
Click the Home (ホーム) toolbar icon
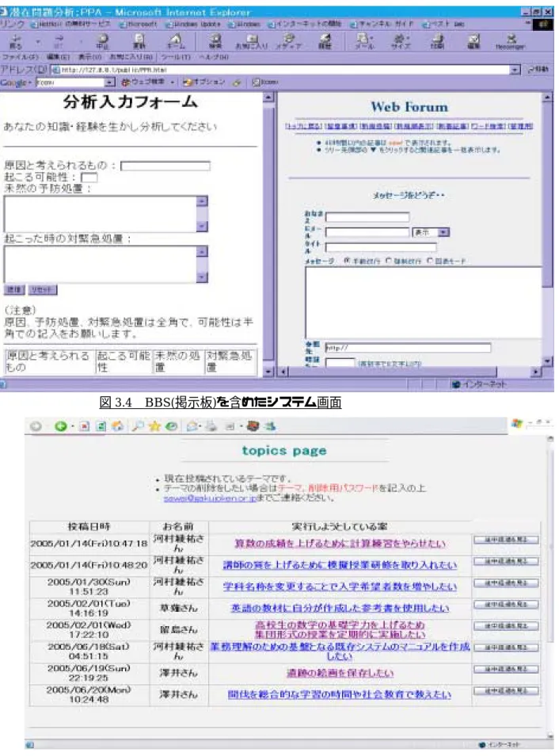point(176,41)
